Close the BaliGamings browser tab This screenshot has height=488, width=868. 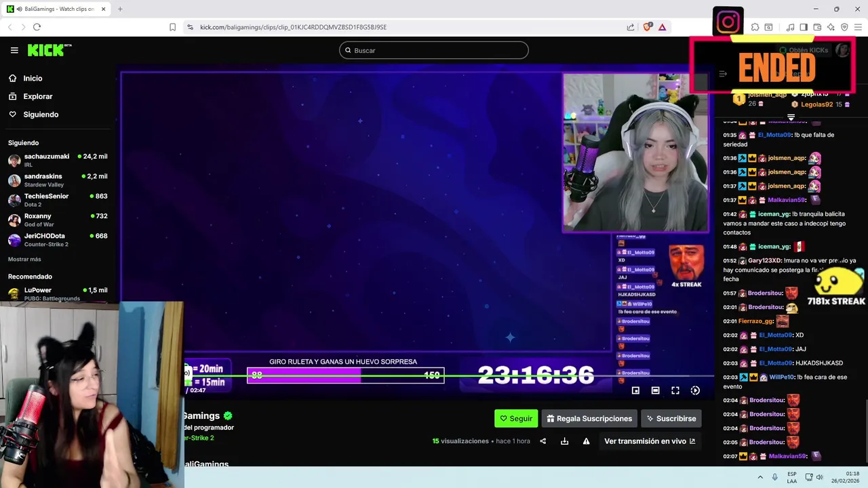pyautogui.click(x=103, y=9)
